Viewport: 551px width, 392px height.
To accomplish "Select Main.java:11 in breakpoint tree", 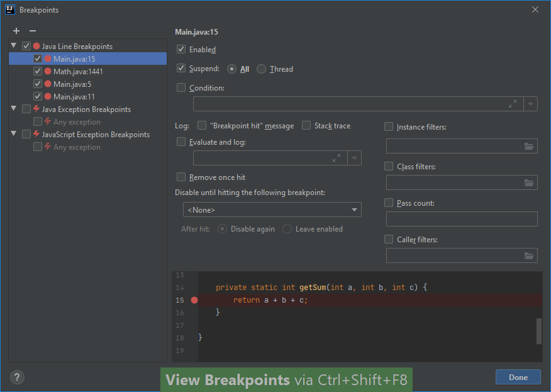I will point(88,96).
